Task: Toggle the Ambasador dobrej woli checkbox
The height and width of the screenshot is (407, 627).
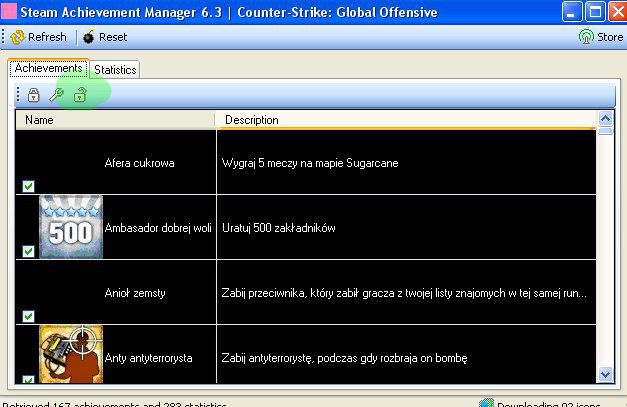Action: point(28,251)
